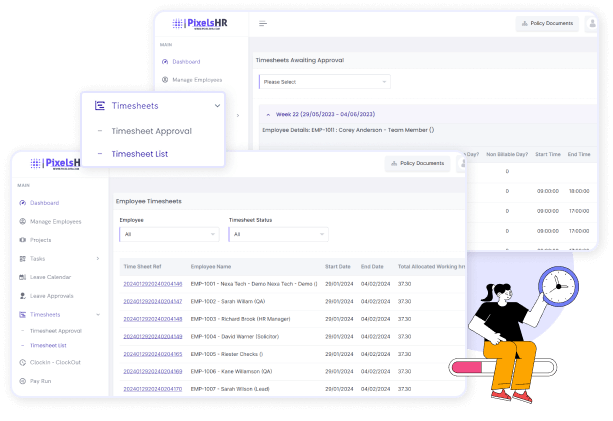Screen dimensions: 613x421
Task: Click the Employee Name column header
Action: tap(211, 267)
